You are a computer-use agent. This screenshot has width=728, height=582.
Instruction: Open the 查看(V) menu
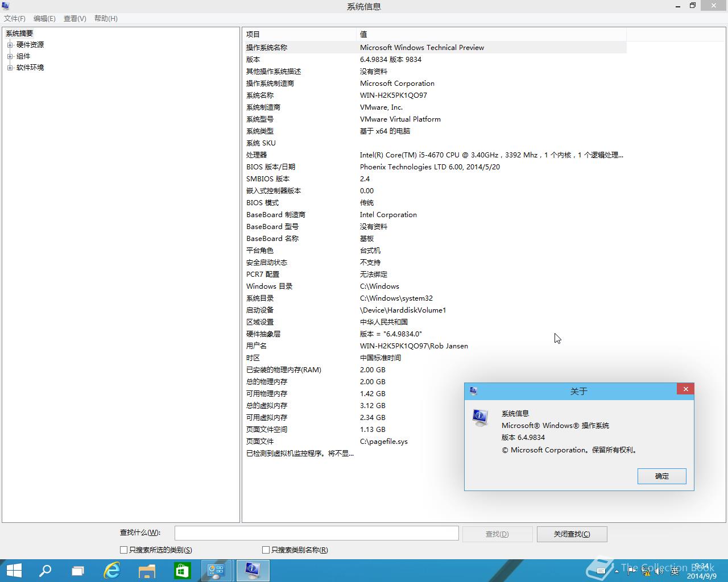pos(75,19)
